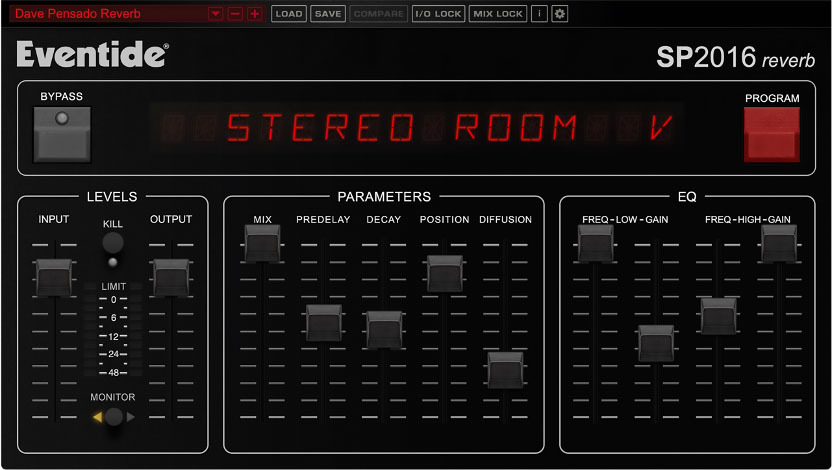The image size is (832, 470).
Task: Open the preset dropdown arrow
Action: pyautogui.click(x=215, y=14)
